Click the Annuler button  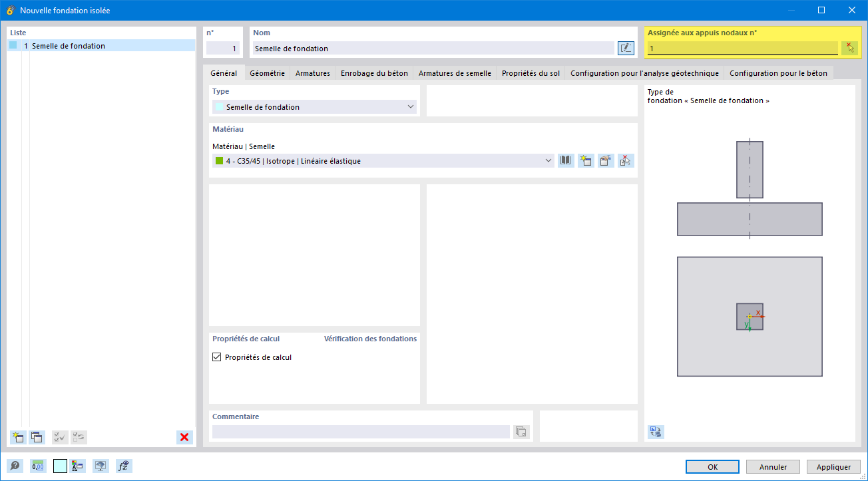[773, 467]
